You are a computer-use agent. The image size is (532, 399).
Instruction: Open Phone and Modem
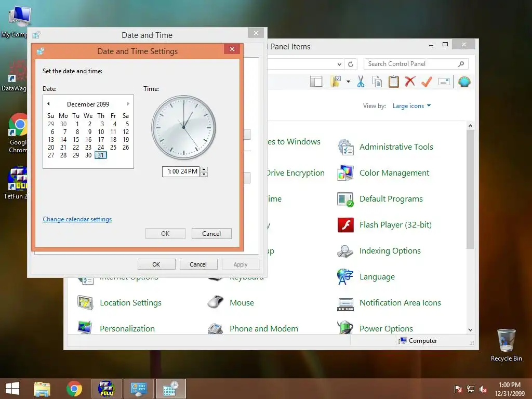coord(253,328)
